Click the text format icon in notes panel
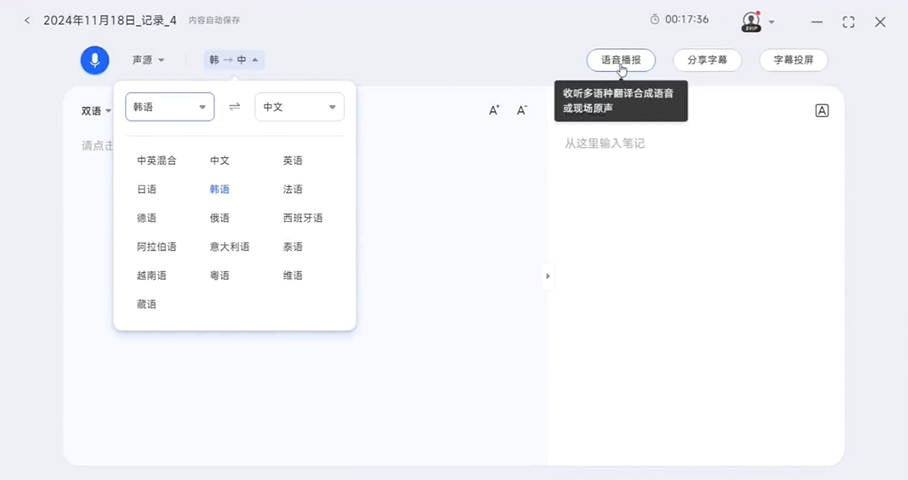 822,110
